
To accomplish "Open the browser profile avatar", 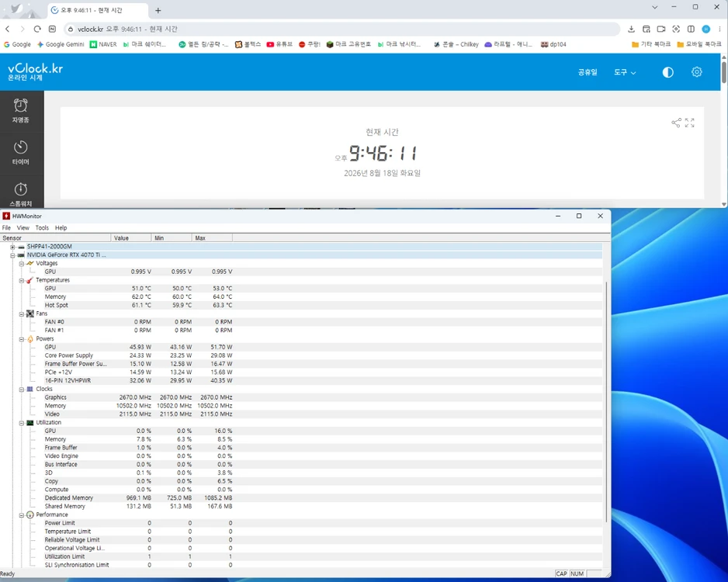I will [x=705, y=29].
